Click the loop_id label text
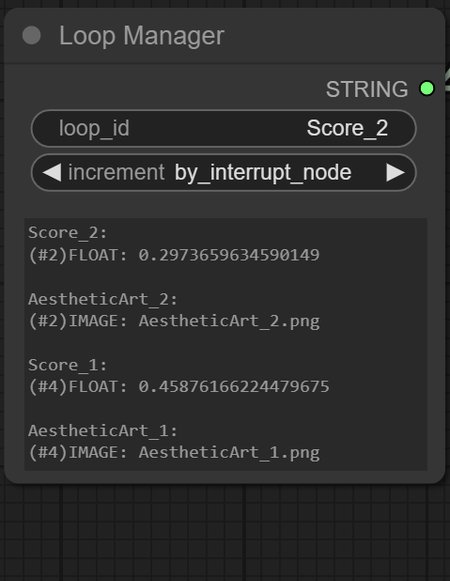450x581 pixels. (94, 129)
